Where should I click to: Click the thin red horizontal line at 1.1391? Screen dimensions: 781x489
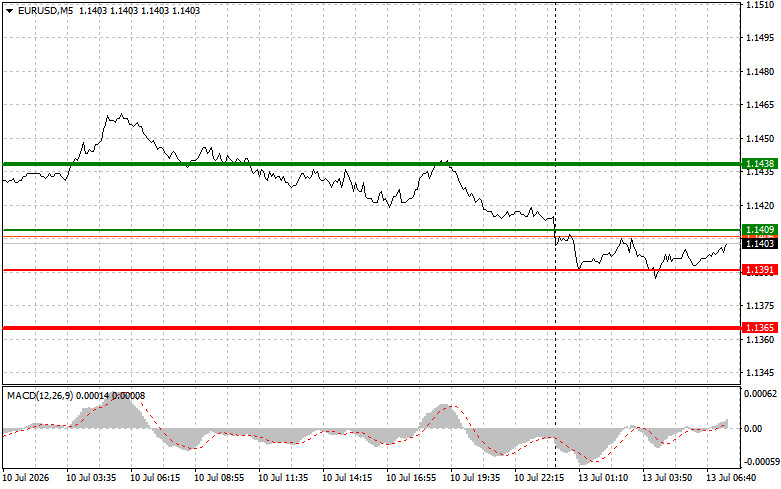pyautogui.click(x=372, y=270)
